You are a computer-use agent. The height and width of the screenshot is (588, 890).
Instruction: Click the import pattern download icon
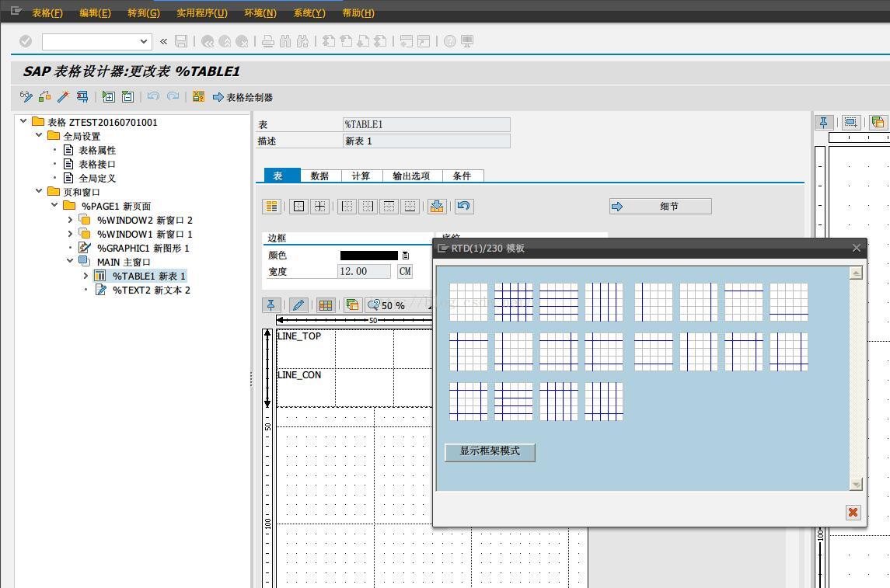[437, 207]
